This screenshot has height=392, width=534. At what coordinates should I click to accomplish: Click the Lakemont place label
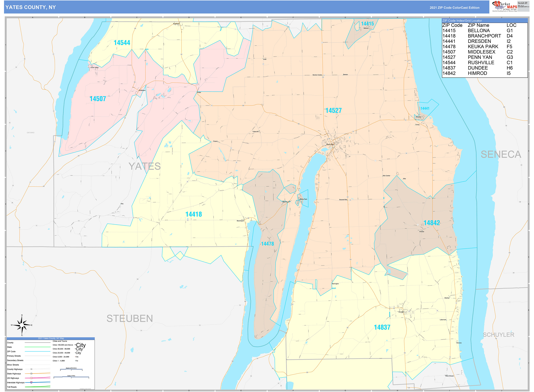[x=443, y=320]
